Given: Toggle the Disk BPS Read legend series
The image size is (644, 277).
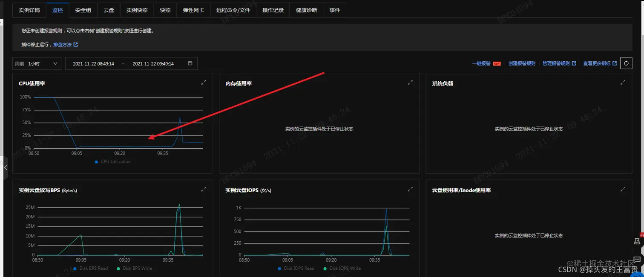Looking at the screenshot, I should pos(91,268).
